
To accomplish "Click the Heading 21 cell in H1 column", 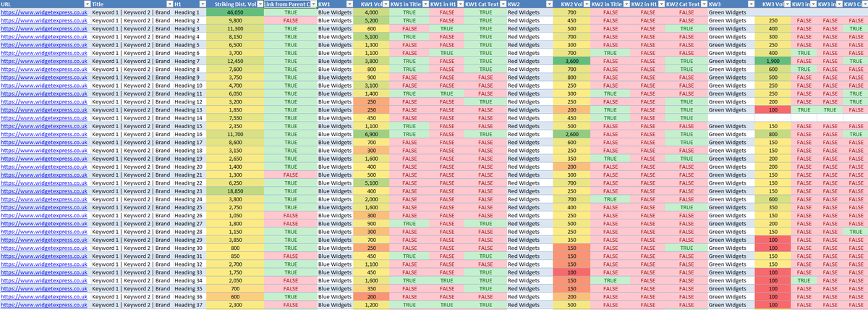I will 189,175.
